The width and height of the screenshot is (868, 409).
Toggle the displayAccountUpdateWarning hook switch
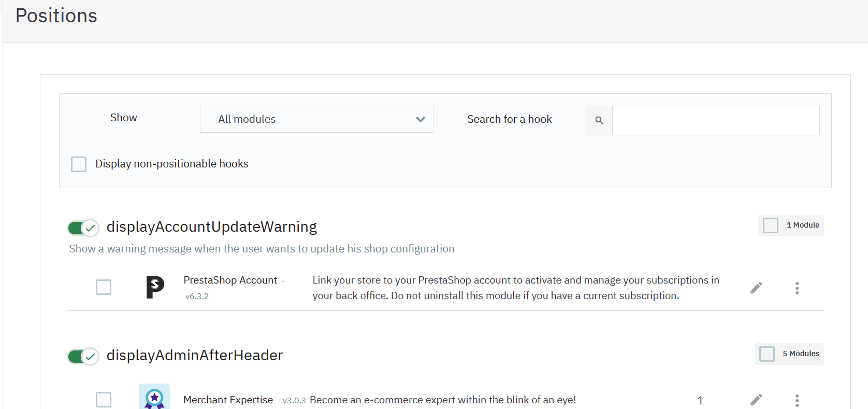coord(83,228)
